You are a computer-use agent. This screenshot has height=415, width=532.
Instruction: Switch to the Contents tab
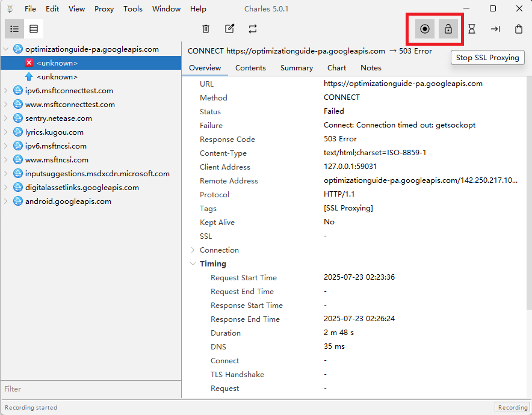[250, 68]
